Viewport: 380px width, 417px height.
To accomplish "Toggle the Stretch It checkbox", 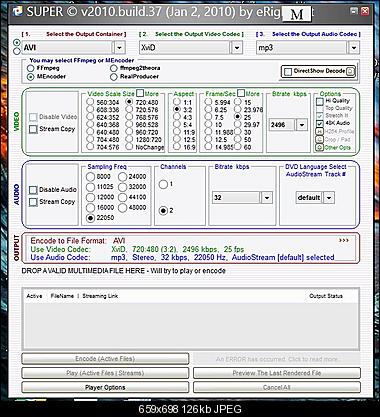I will click(x=320, y=116).
